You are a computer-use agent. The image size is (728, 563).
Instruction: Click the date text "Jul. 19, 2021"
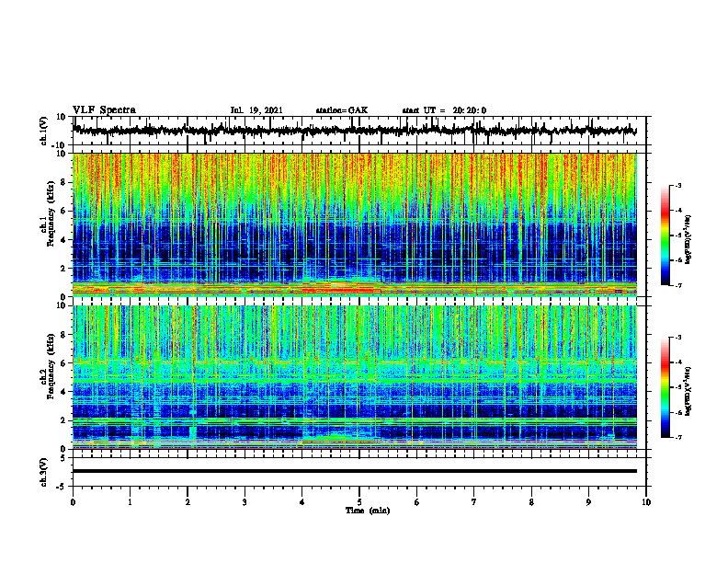pos(256,110)
